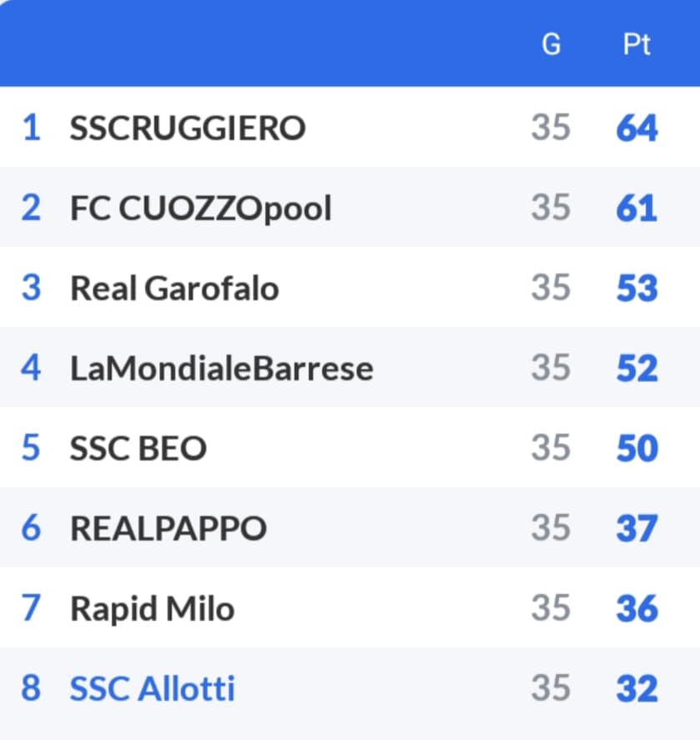The width and height of the screenshot is (700, 740).
Task: Select Rapid Milo's 36 points
Action: [x=637, y=609]
